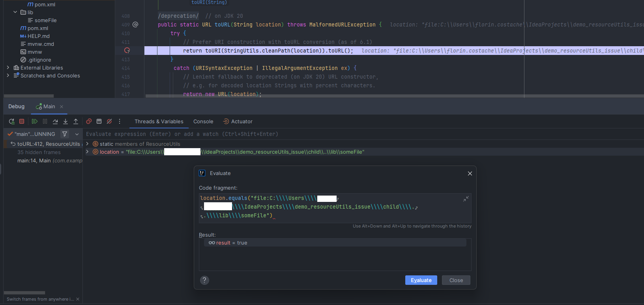Click the location parameter P icon
Screen dimensions: 644x305
[x=95, y=152]
